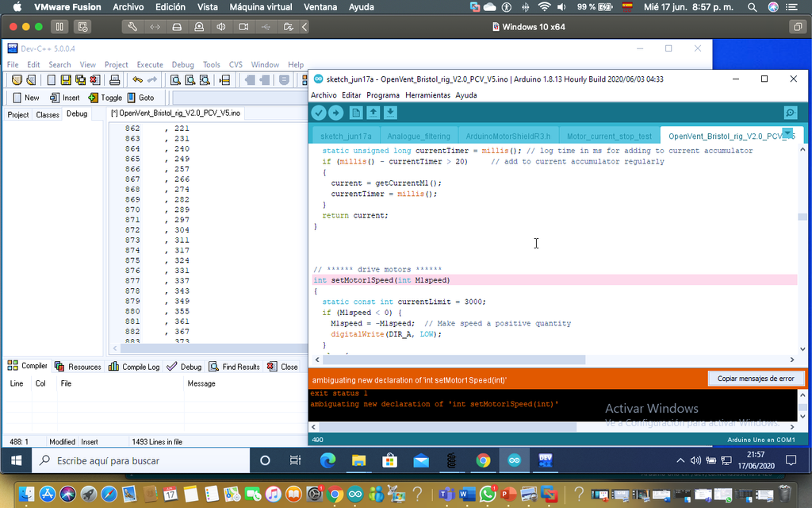Click the Dev-C++ print icon
Viewport: 812px width, 508px height.
click(114, 79)
